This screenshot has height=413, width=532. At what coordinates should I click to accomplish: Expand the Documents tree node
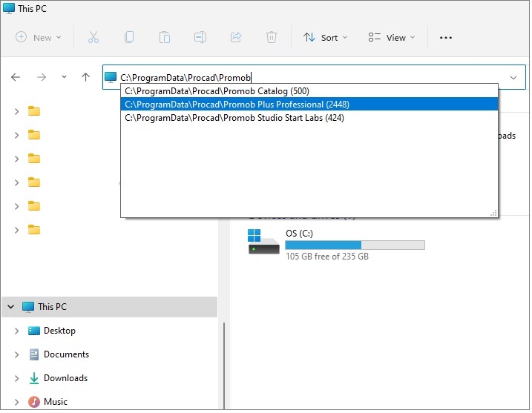(16, 355)
